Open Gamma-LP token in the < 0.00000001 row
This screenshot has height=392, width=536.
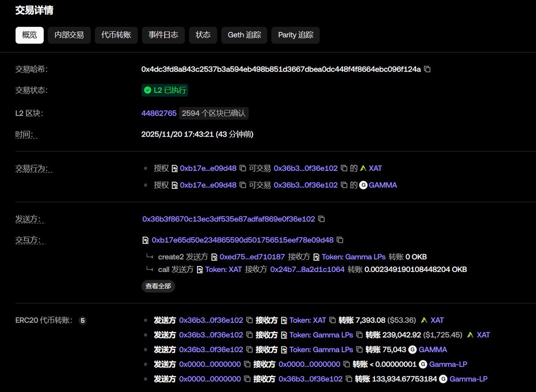[448, 364]
